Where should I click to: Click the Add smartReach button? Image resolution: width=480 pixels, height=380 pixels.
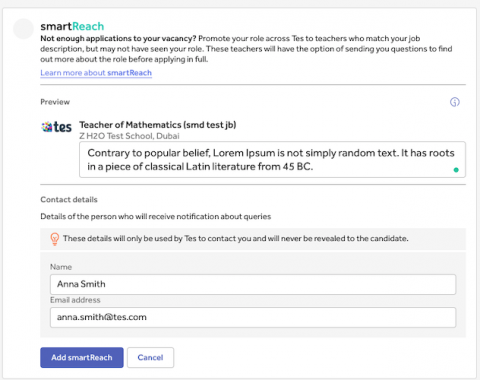click(x=82, y=358)
